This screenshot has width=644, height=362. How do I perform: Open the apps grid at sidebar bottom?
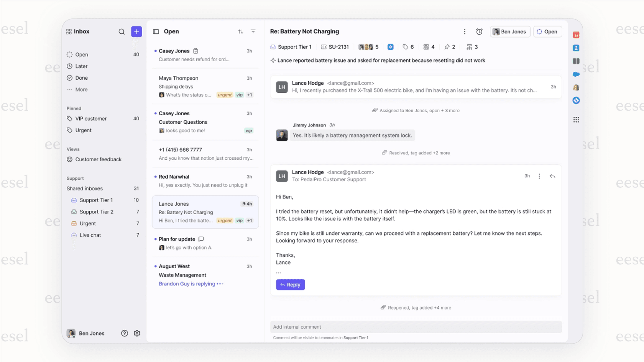(576, 120)
